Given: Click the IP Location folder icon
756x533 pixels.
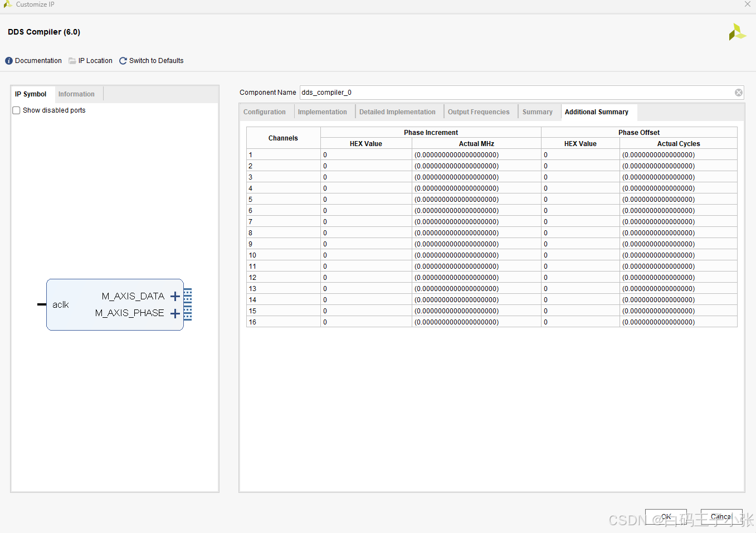Looking at the screenshot, I should point(72,61).
